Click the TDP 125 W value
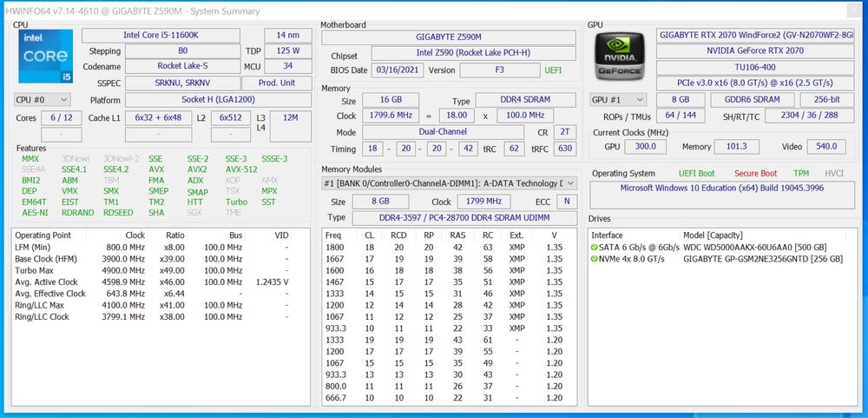 [x=288, y=51]
